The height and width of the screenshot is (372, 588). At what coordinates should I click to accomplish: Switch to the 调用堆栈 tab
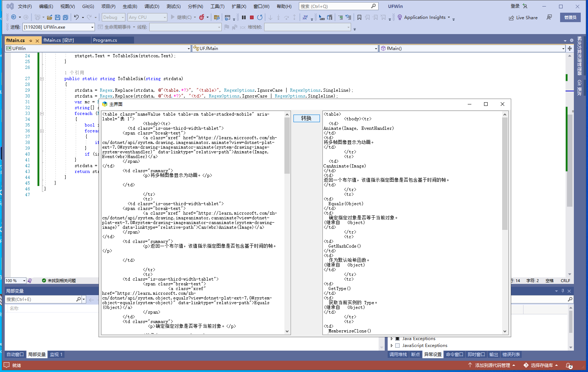pyautogui.click(x=398, y=355)
